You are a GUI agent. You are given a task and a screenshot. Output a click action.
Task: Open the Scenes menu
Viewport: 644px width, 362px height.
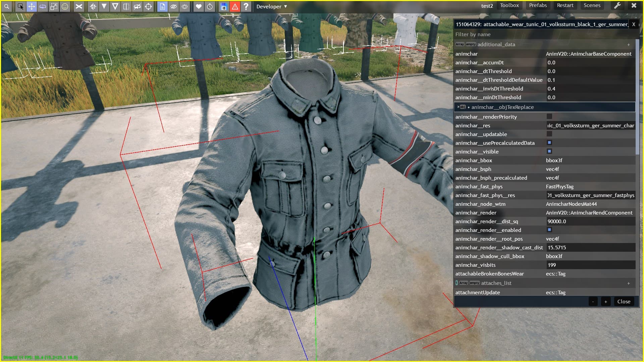pyautogui.click(x=592, y=5)
